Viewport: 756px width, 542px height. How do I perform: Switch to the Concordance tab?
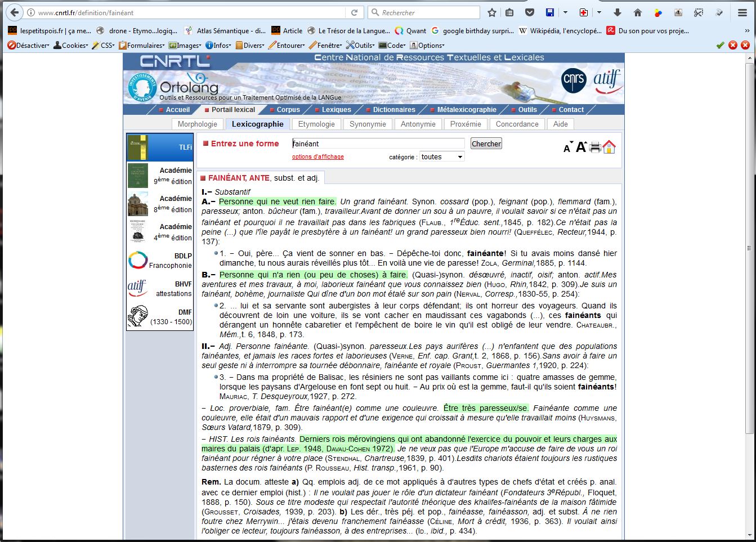pos(517,124)
